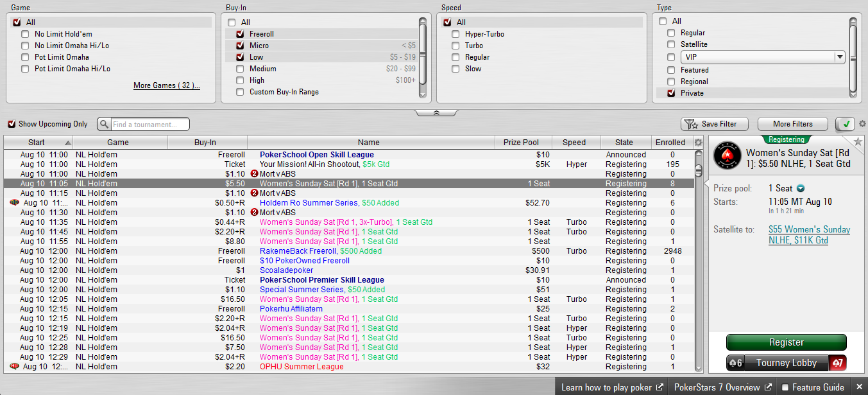Image resolution: width=868 pixels, height=395 pixels.
Task: Click the PokerStars red spade chip logo
Action: pos(728,155)
